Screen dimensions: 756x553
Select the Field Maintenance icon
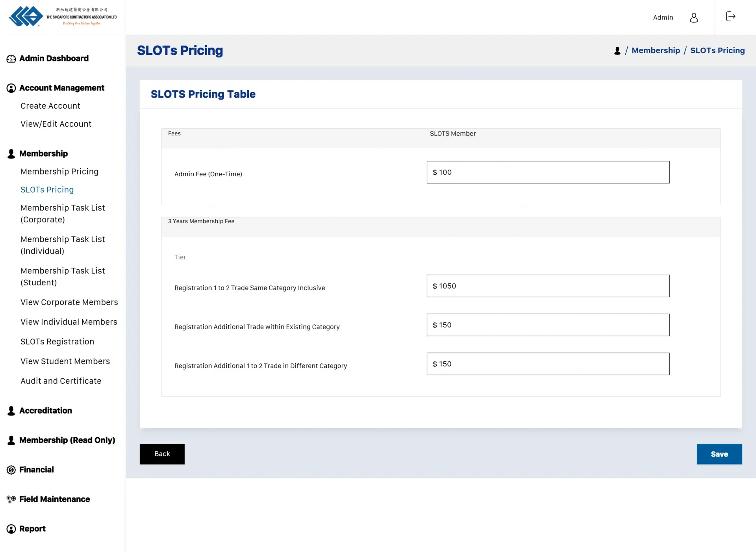(11, 499)
